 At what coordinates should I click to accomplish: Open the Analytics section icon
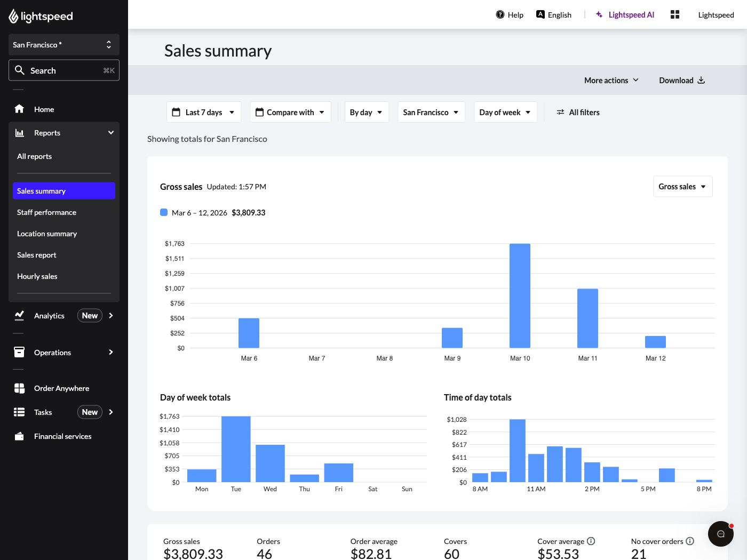point(19,315)
